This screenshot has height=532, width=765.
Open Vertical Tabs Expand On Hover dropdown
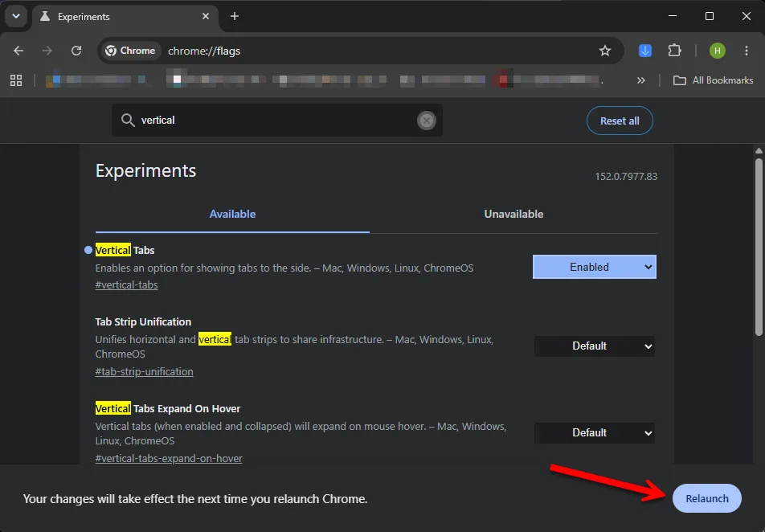pyautogui.click(x=595, y=433)
